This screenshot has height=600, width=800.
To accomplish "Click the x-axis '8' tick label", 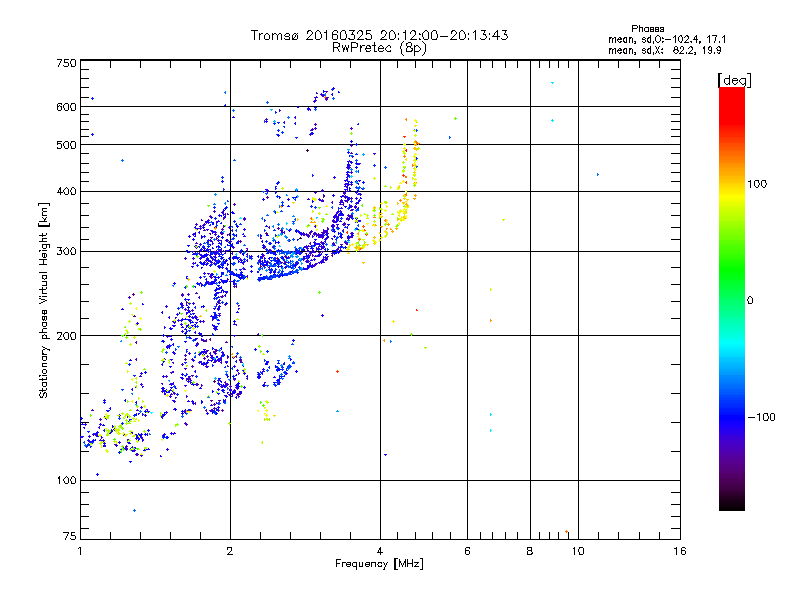I will 530,551.
